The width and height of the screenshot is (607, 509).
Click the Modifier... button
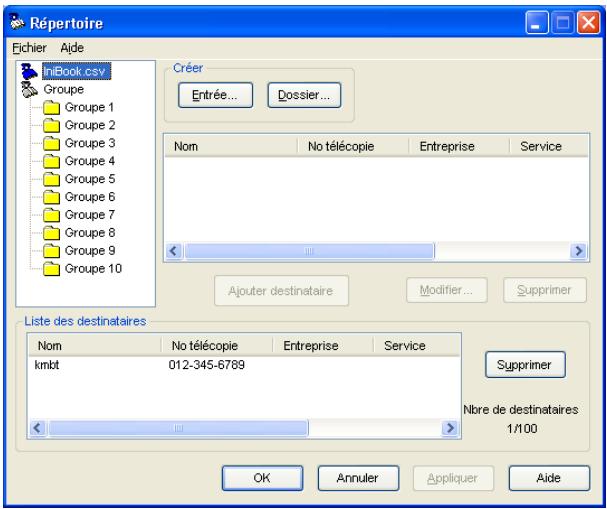click(x=447, y=290)
